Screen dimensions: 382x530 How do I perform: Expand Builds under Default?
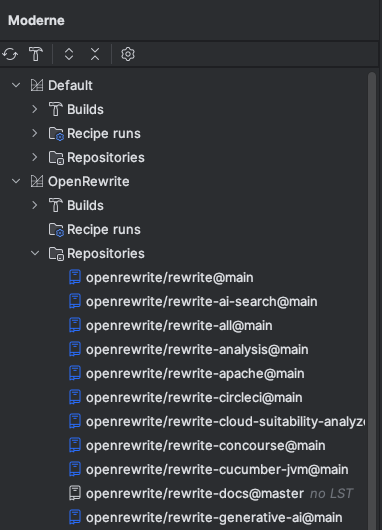34,109
